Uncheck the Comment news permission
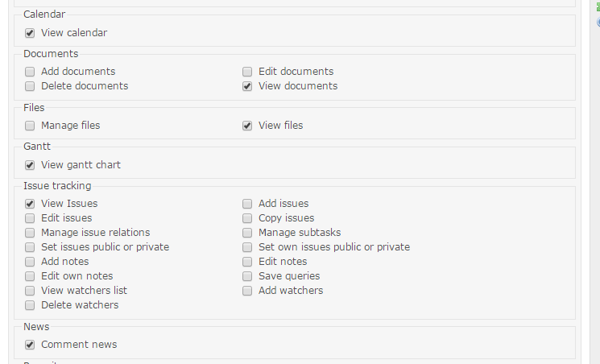This screenshot has height=364, width=600. pyautogui.click(x=30, y=345)
